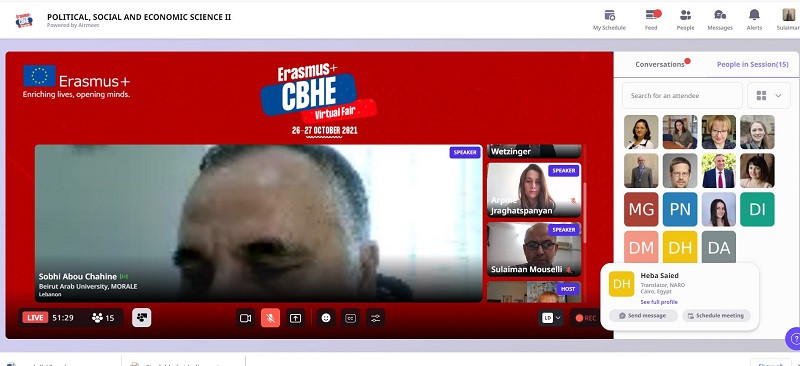
Task: Open the first attendee photo in the top row
Action: [x=641, y=132]
